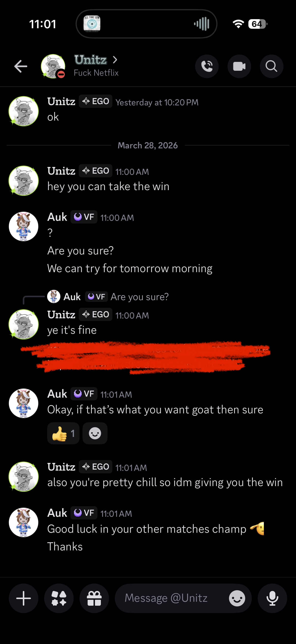This screenshot has height=644, width=296.
Task: Open Auk's avatar on "Good luck" message
Action: tap(24, 522)
